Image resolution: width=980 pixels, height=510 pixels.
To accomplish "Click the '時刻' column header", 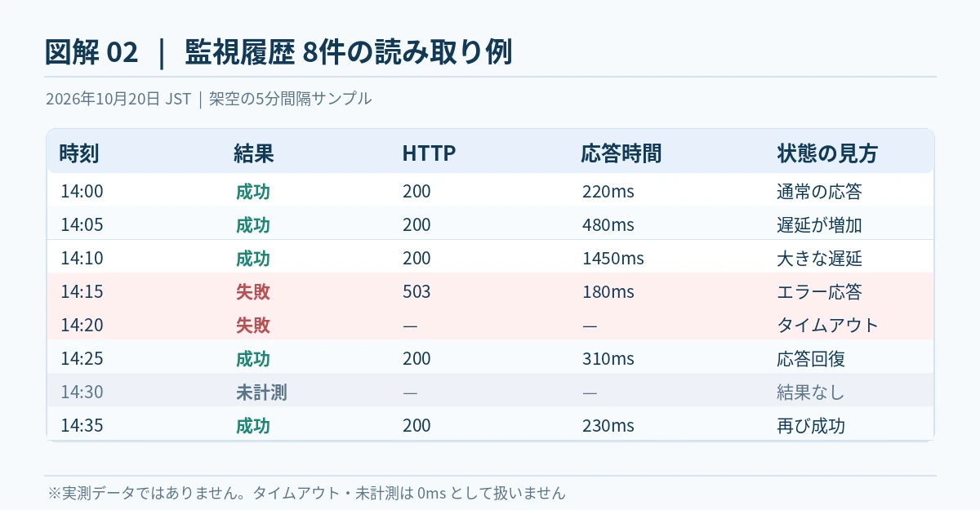I will click(x=79, y=153).
